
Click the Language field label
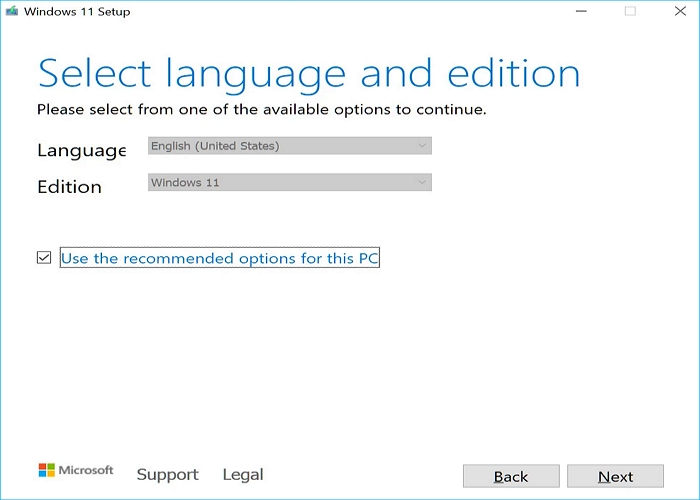pyautogui.click(x=81, y=150)
